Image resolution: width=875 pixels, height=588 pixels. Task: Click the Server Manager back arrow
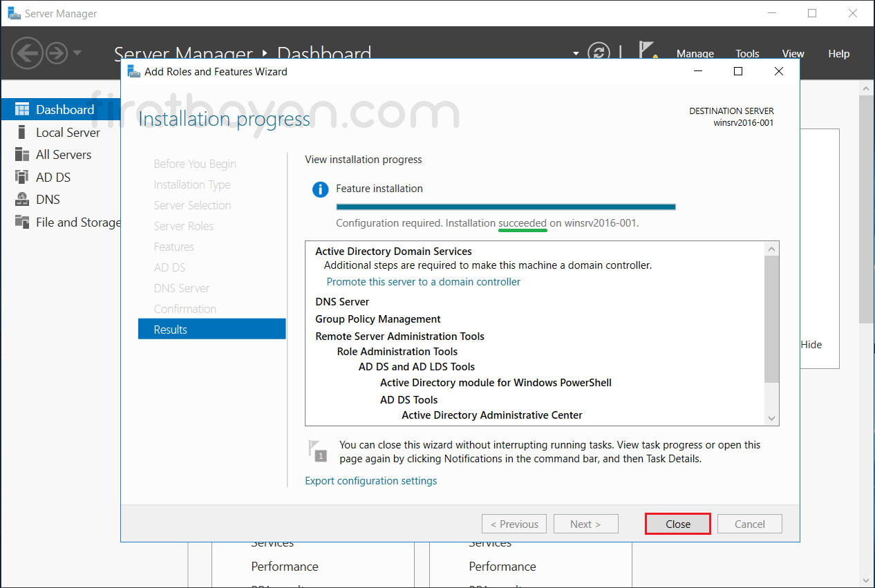28,53
